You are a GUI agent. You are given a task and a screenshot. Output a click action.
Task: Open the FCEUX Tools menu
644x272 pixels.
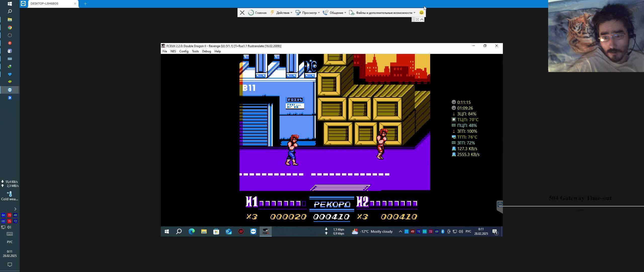[195, 51]
